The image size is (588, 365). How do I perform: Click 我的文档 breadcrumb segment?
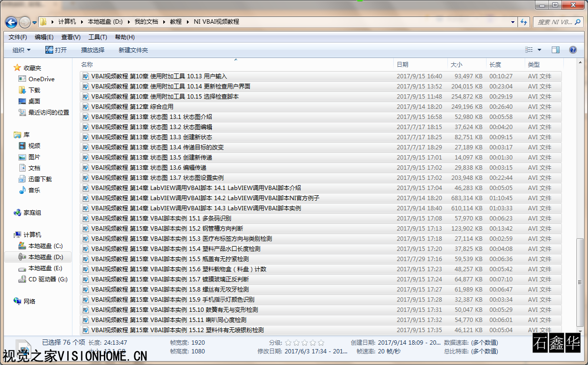click(146, 22)
